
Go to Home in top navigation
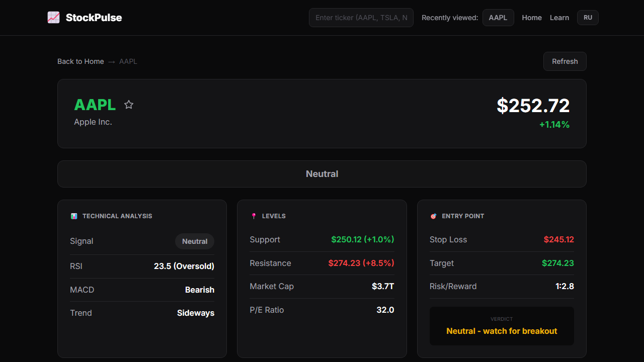532,18
